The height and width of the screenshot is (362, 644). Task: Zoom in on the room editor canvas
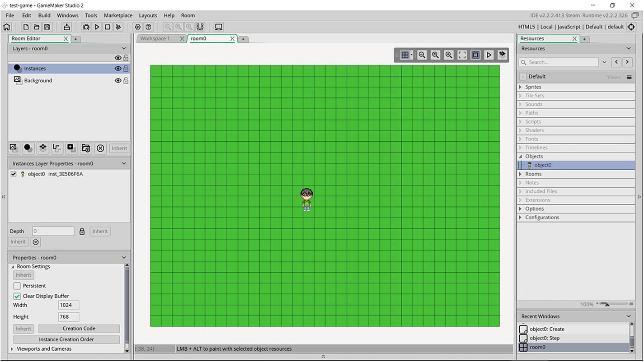pyautogui.click(x=449, y=55)
